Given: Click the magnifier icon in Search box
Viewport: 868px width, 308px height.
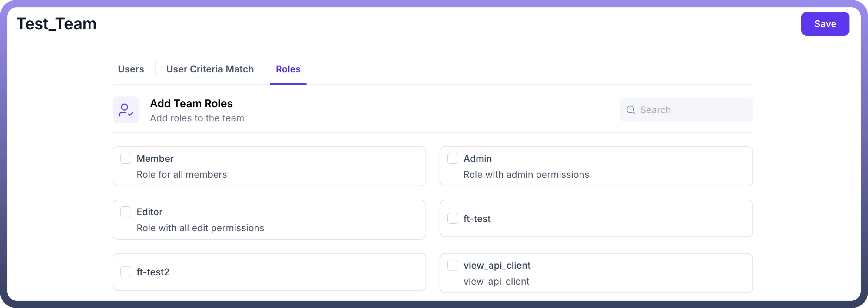Looking at the screenshot, I should tap(630, 110).
